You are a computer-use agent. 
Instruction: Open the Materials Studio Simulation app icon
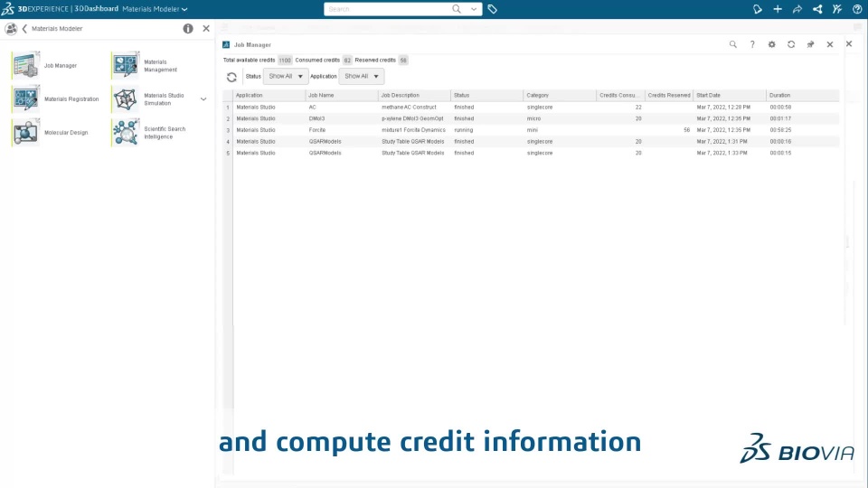125,99
